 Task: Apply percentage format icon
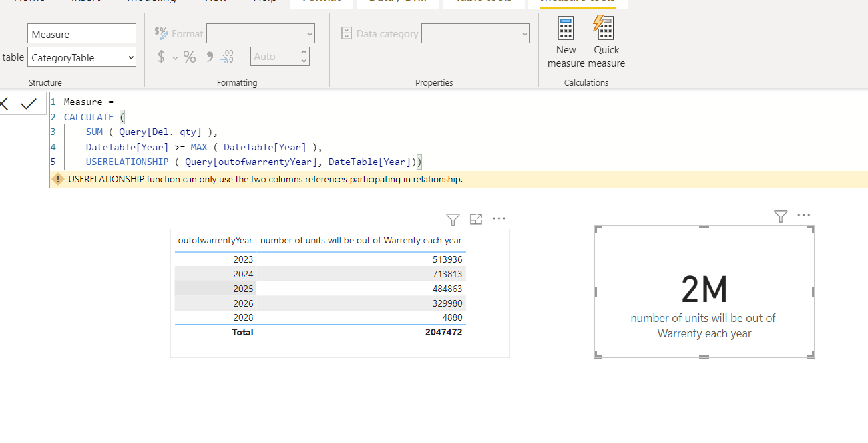[190, 57]
